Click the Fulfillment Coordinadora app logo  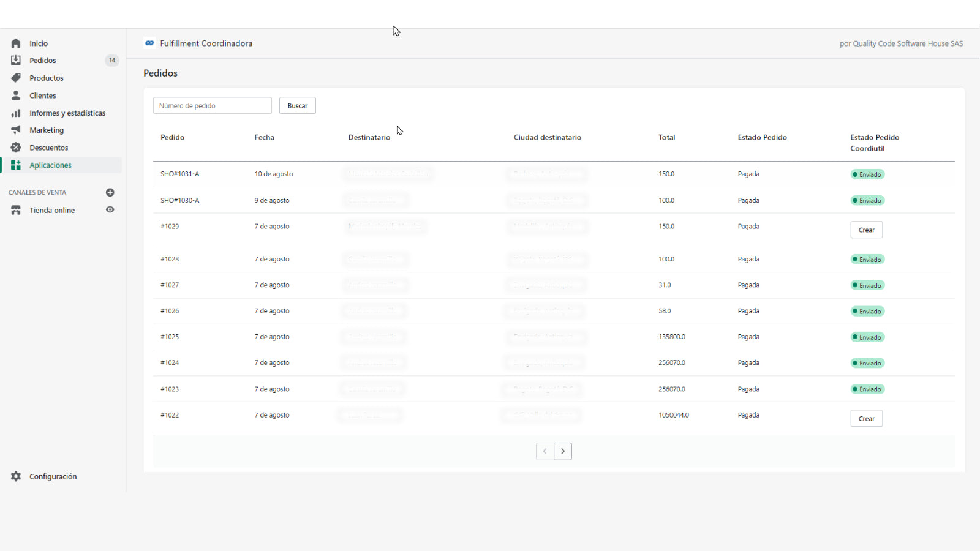click(149, 43)
